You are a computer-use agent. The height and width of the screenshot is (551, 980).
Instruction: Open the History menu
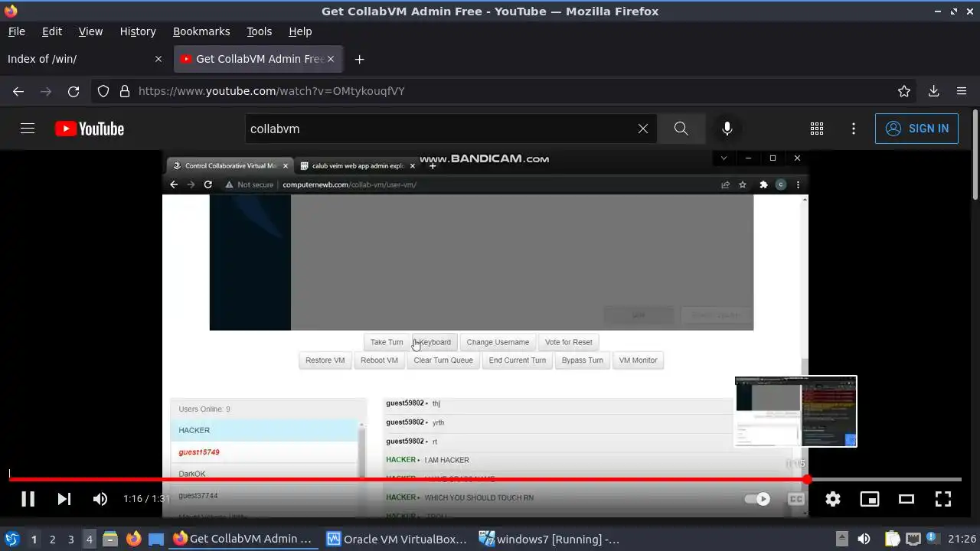pos(138,31)
